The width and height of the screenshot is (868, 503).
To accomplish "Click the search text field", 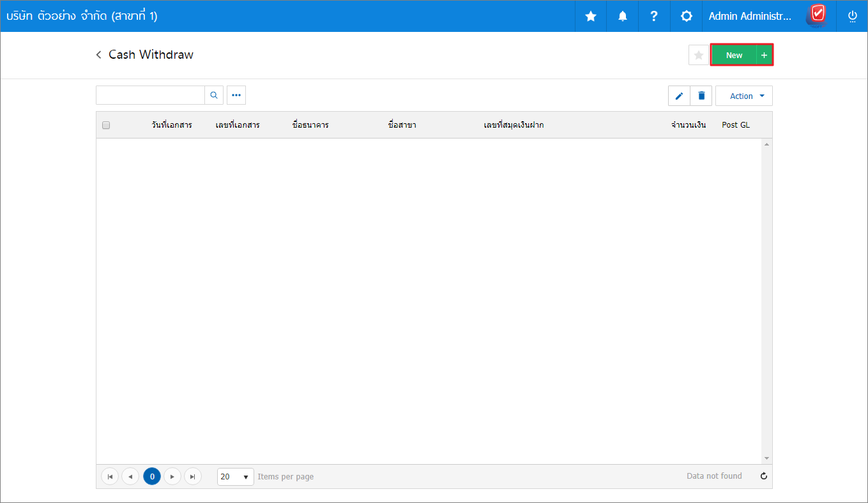I will pos(151,95).
